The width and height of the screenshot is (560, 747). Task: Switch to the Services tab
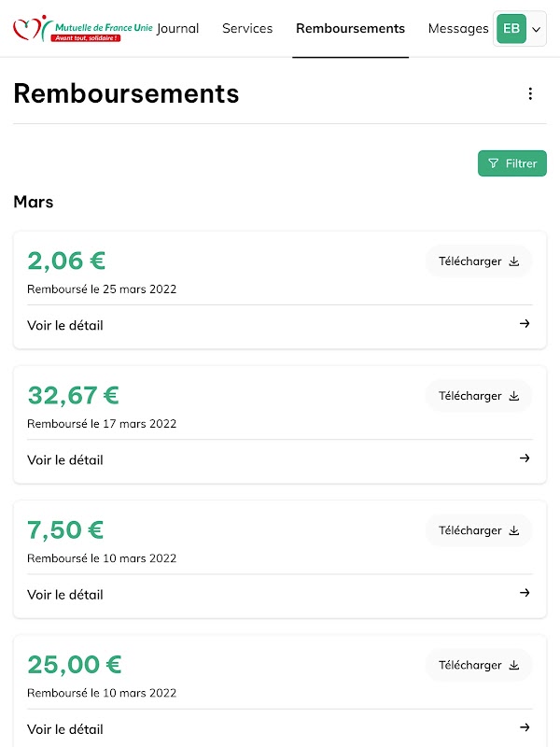coord(247,29)
